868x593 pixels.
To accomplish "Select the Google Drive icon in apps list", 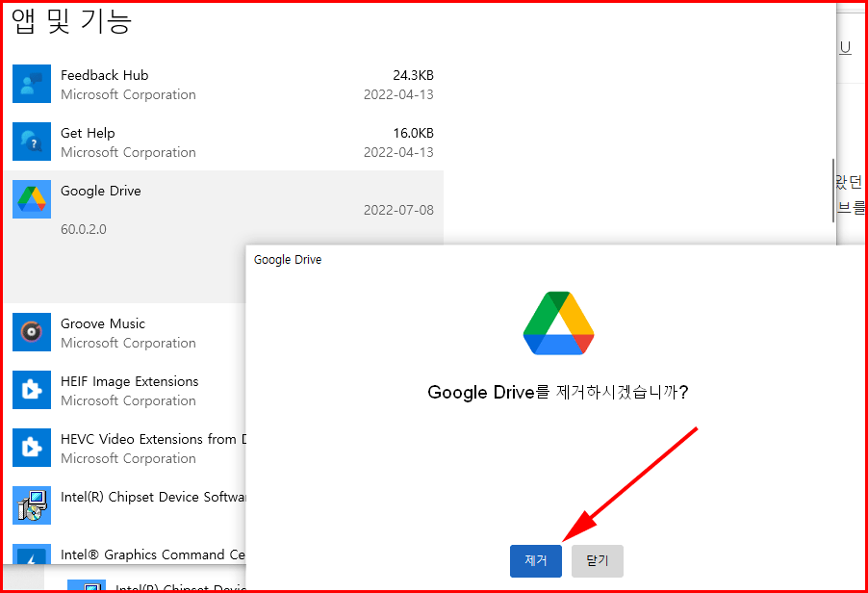I will coord(32,199).
